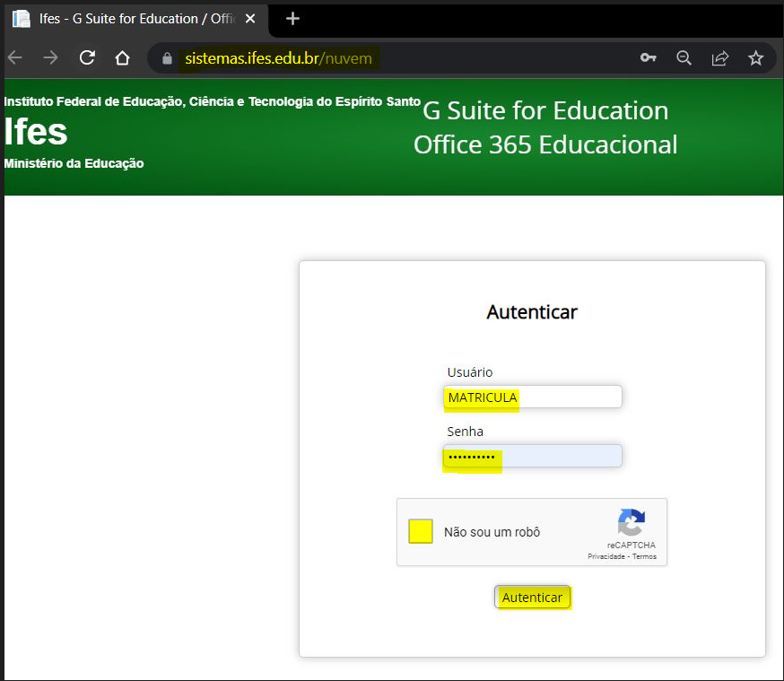Open the reCAPTCHA Privacidade link

(605, 557)
